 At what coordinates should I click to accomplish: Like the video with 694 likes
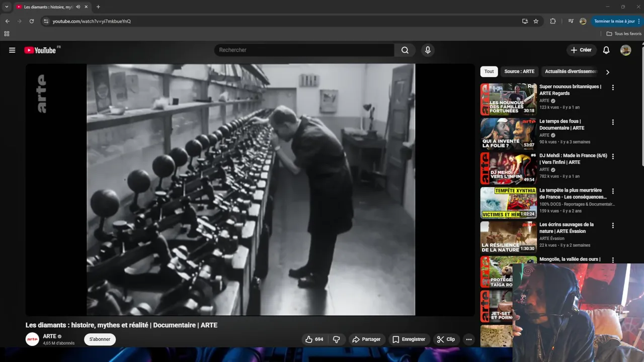pos(314,339)
